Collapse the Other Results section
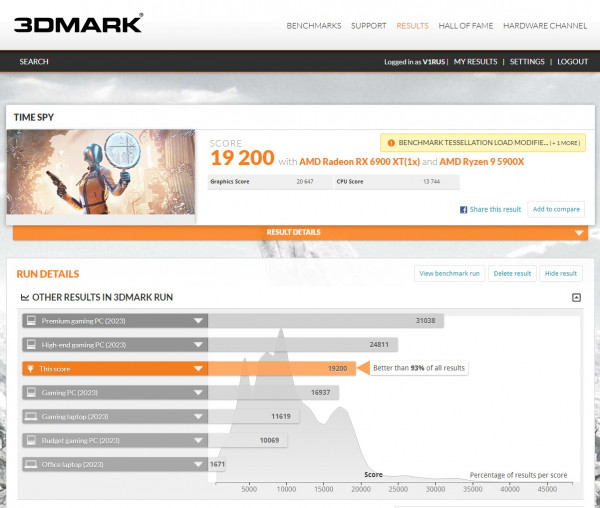 [x=576, y=298]
